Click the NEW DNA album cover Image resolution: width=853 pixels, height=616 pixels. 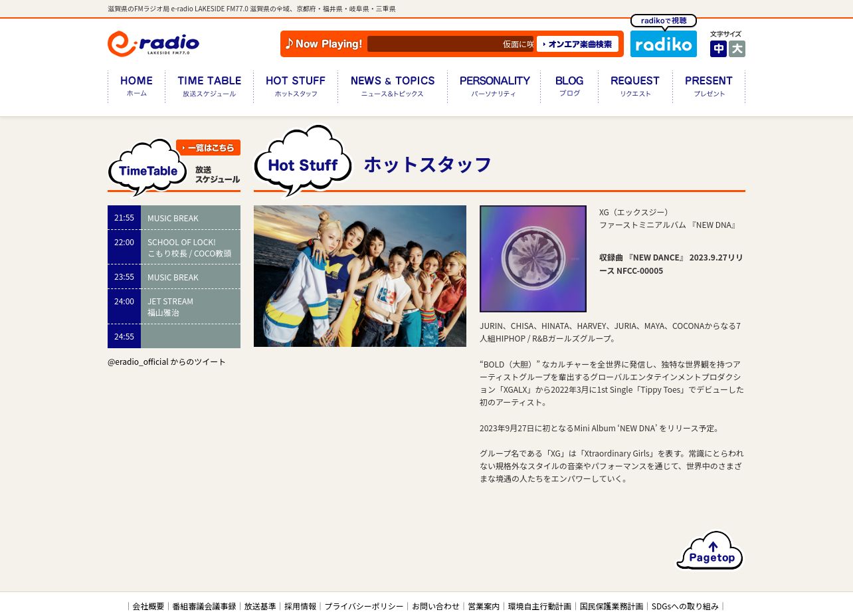533,258
